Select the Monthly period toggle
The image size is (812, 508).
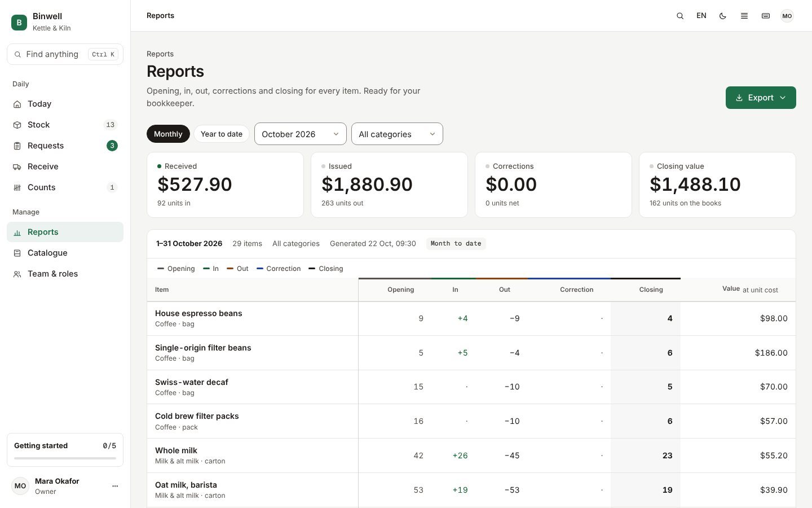168,134
